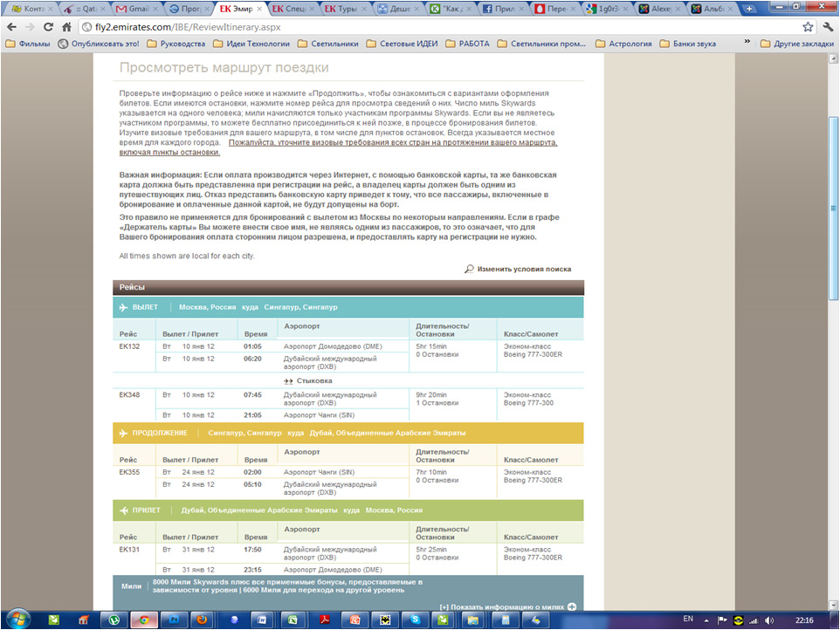The height and width of the screenshot is (630, 840).
Task: Focus the address bar URL field
Action: pos(439,27)
